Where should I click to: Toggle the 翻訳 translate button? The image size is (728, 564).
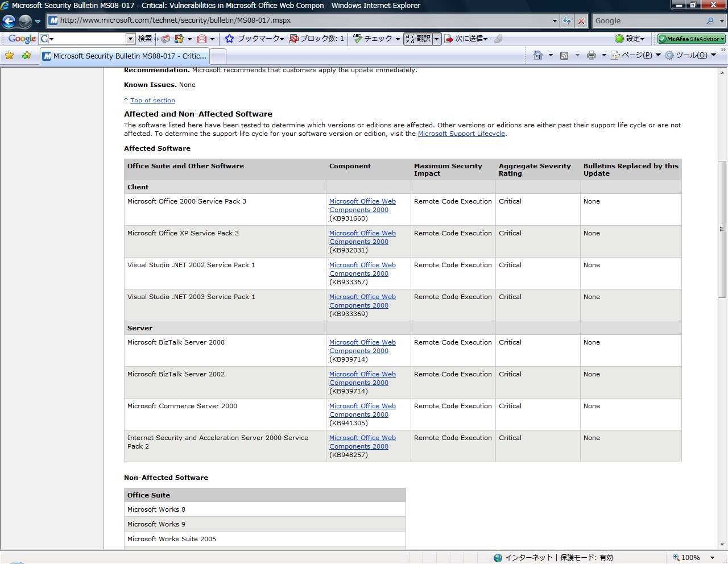pos(418,39)
